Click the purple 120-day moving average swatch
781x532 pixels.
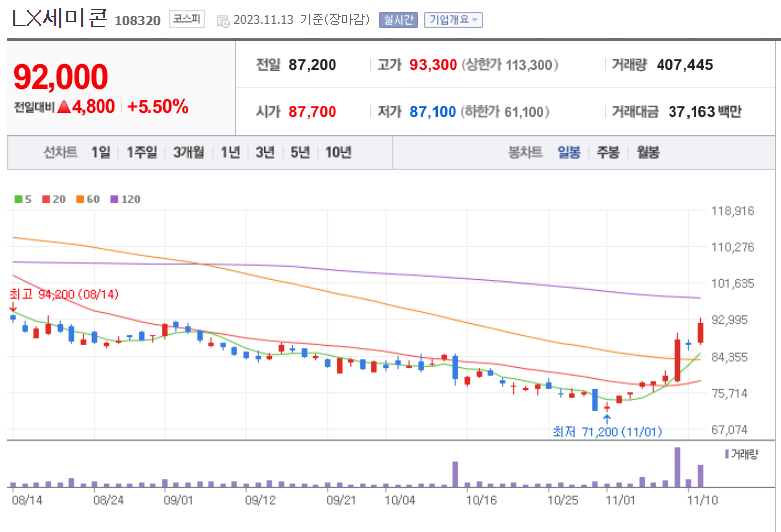pos(114,199)
